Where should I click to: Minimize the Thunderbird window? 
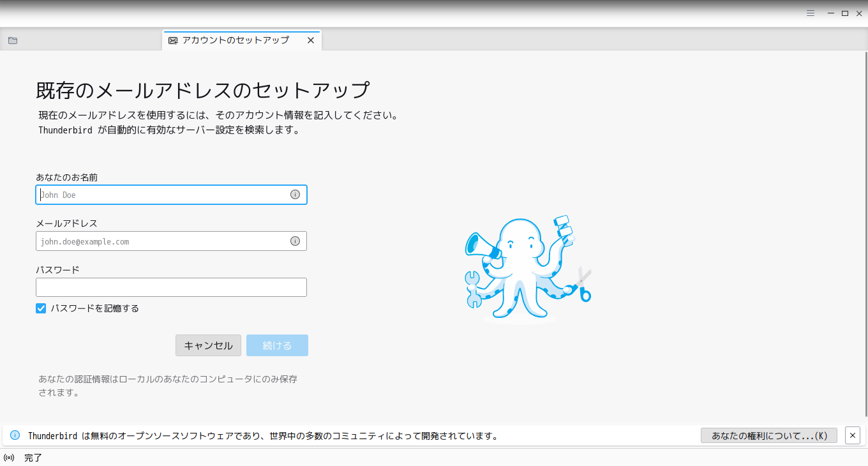(x=831, y=13)
